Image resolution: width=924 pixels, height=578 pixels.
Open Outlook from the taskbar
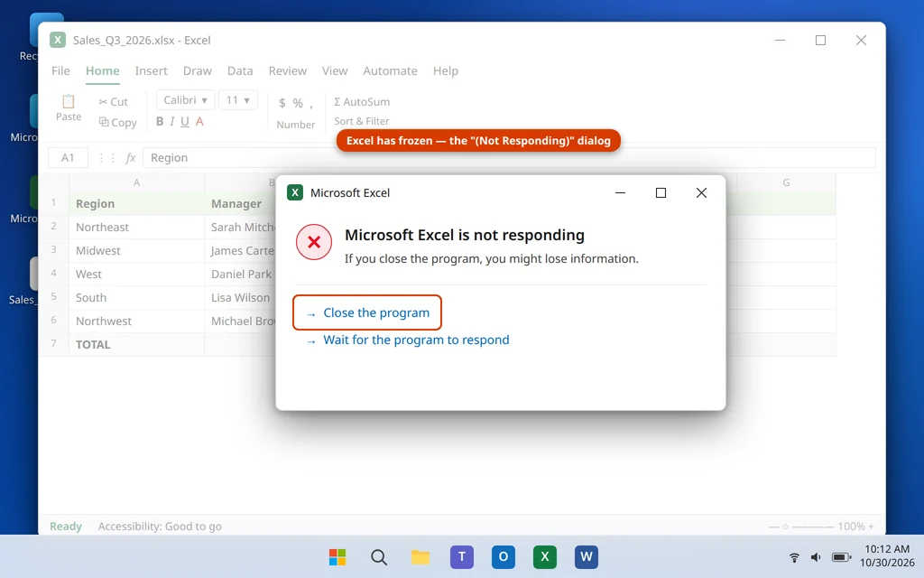point(504,556)
